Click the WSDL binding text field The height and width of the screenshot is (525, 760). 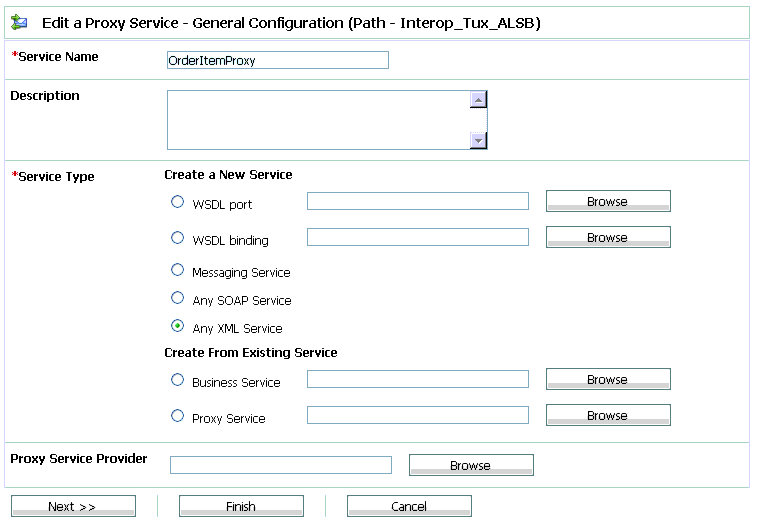coord(418,237)
